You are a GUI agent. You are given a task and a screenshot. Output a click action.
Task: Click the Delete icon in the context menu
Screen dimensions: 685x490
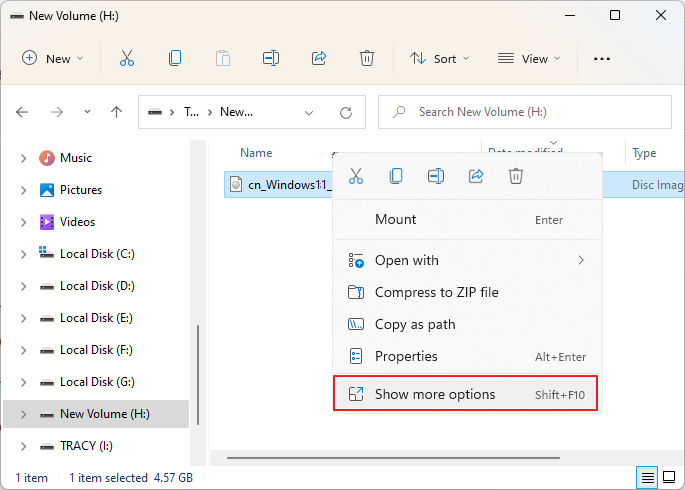[x=516, y=176]
